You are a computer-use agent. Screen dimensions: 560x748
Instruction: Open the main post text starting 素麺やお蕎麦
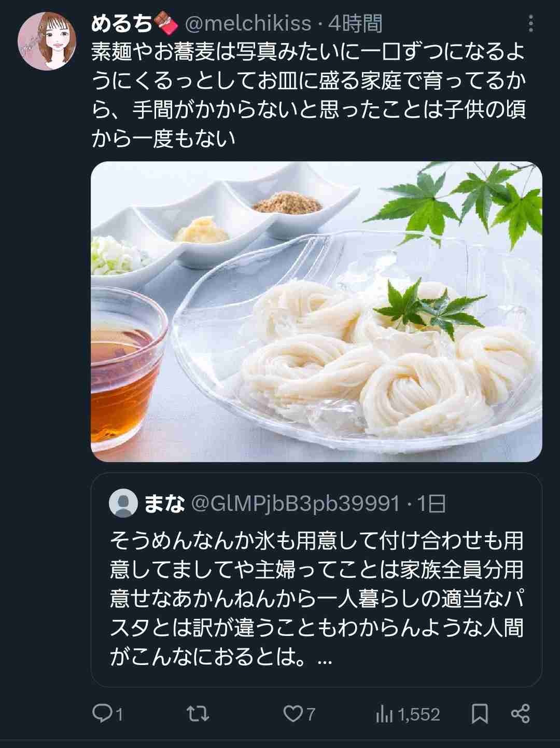click(309, 95)
